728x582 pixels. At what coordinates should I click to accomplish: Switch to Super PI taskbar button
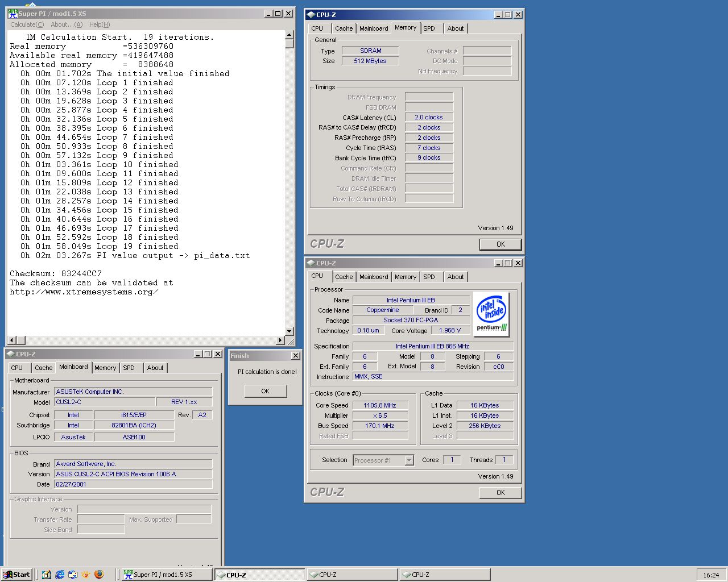166,575
